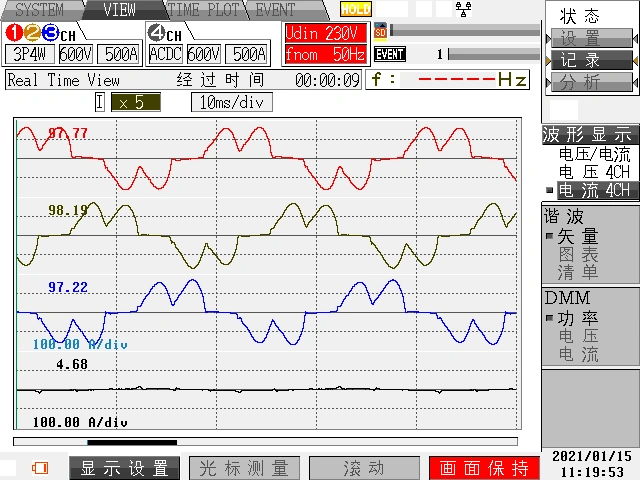
Task: Click the 2021/01/15 date and time display
Action: click(592, 464)
